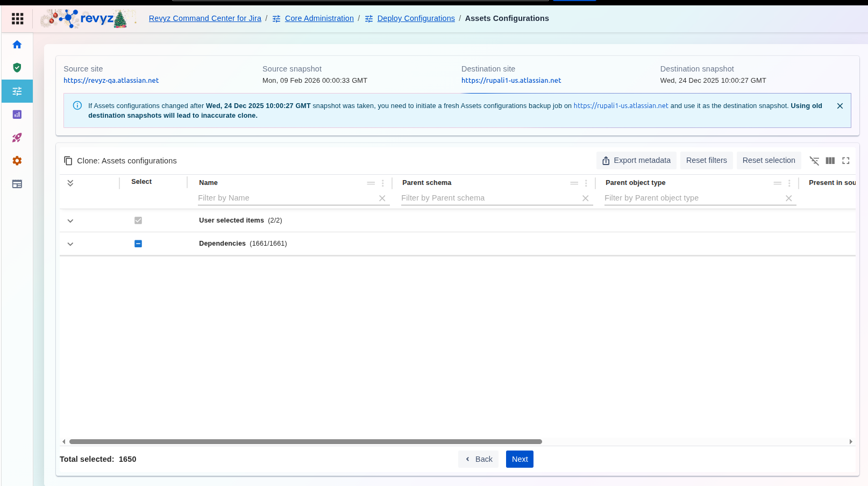The width and height of the screenshot is (868, 486).
Task: Expand the Dependencies group row
Action: (x=70, y=244)
